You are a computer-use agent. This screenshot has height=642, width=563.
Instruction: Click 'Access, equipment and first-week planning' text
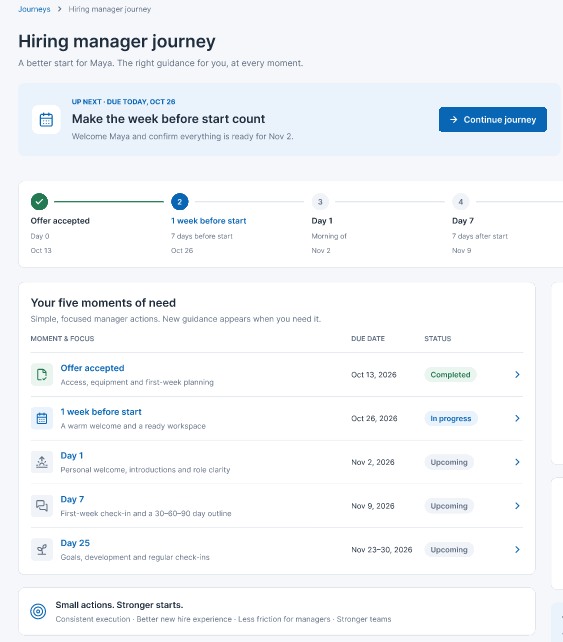click(137, 382)
